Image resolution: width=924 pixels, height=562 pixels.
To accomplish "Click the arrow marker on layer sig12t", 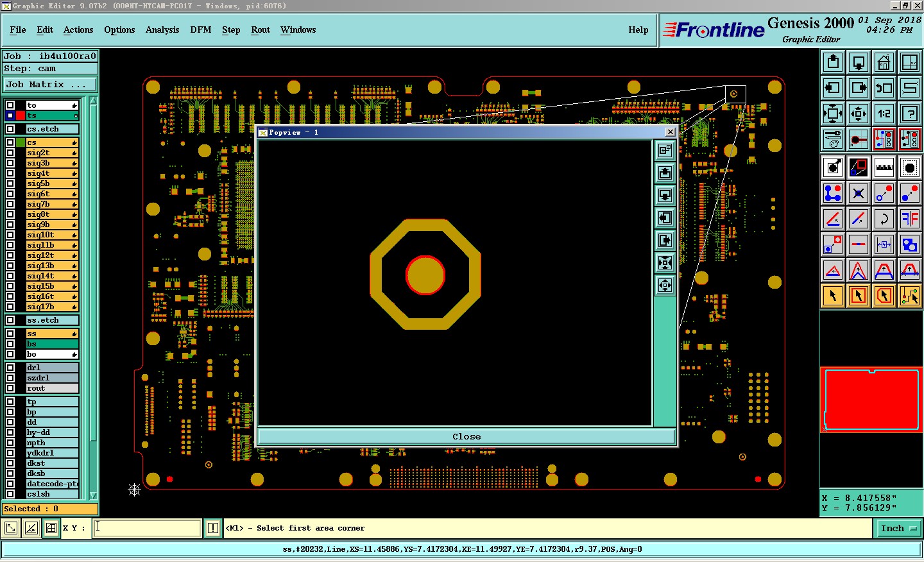I will (x=74, y=256).
